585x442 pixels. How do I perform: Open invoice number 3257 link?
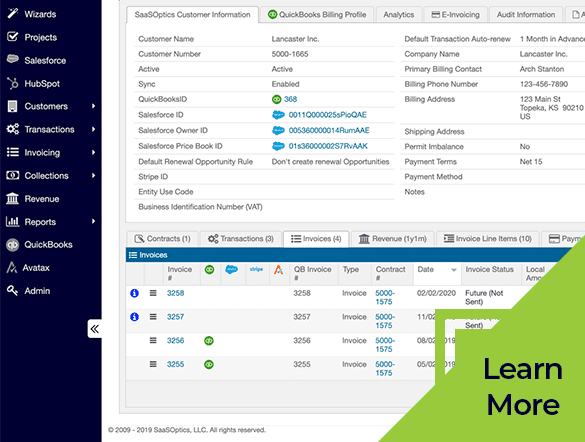[x=175, y=317]
